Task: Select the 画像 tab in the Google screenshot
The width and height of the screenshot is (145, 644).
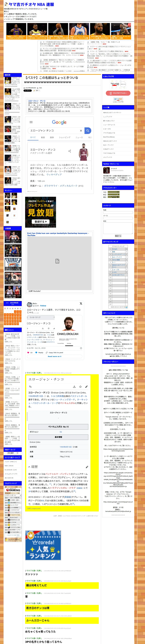Action: 52,137
